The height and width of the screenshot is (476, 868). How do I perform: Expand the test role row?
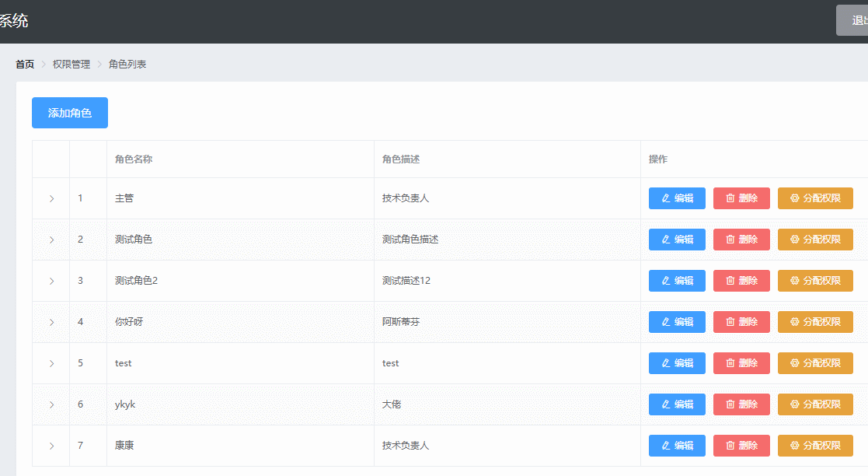pos(51,363)
